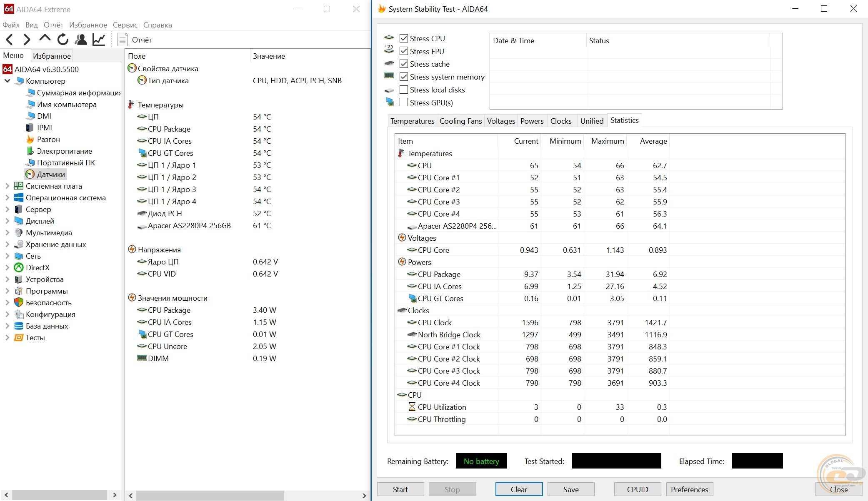The image size is (868, 501).
Task: Click the up arrow navigation icon
Action: pos(45,39)
